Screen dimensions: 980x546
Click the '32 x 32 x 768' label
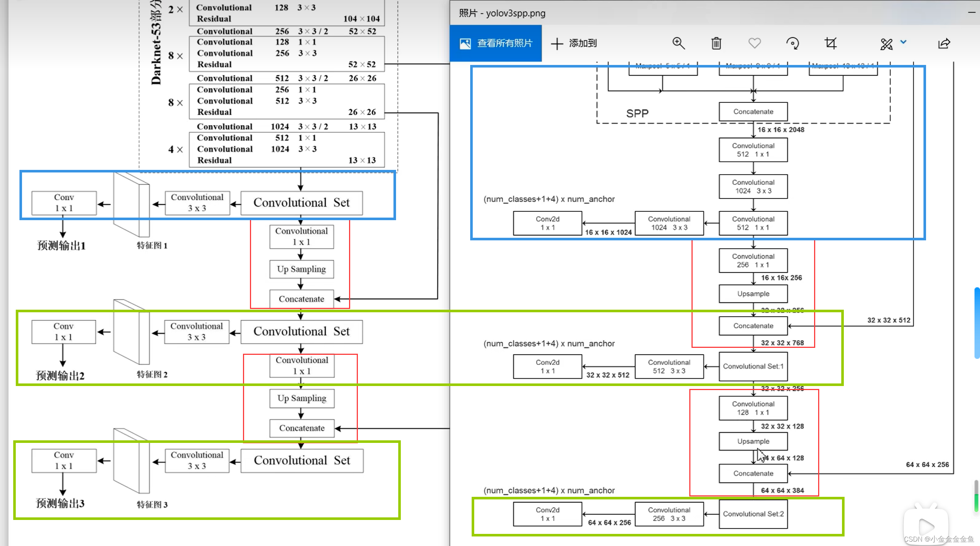point(783,343)
